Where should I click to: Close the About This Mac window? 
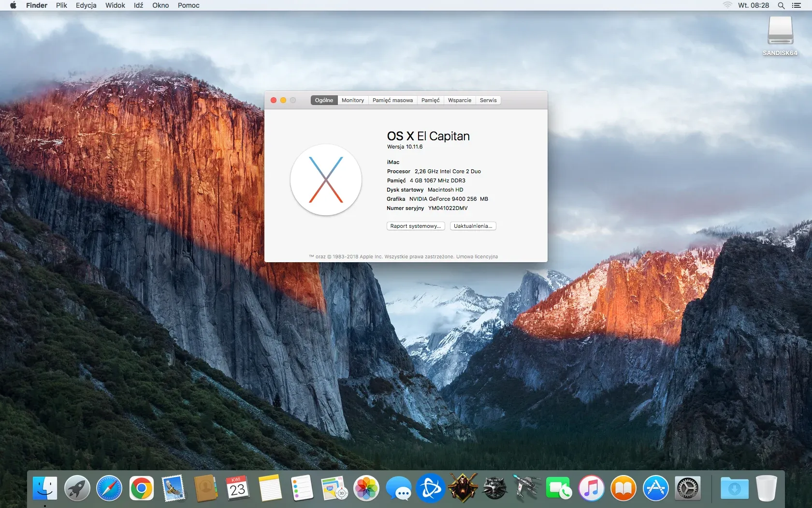[x=274, y=100]
